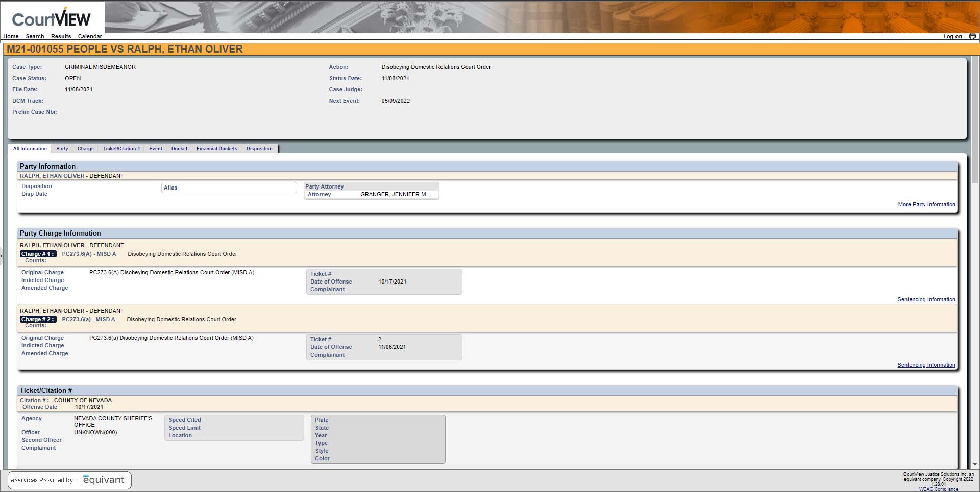Click agency NEVADA COUNTY SHERIFF'S OFFICE
Screen dimensions: 980x492
point(113,421)
